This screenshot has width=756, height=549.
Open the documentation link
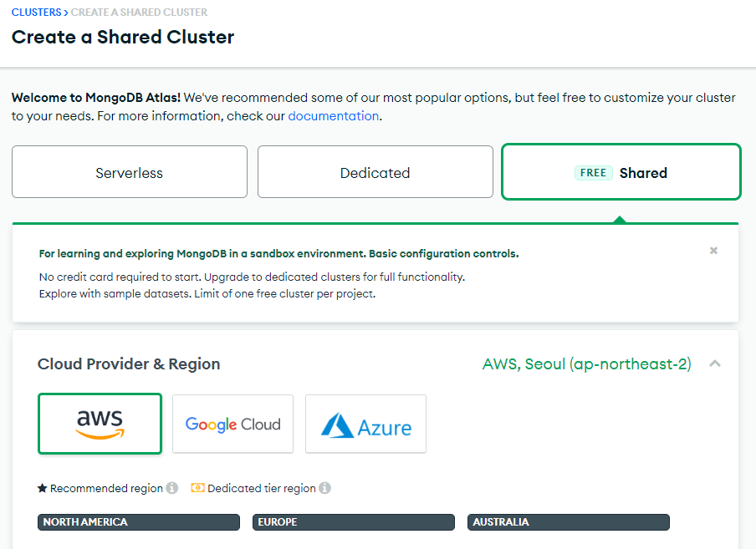tap(333, 116)
